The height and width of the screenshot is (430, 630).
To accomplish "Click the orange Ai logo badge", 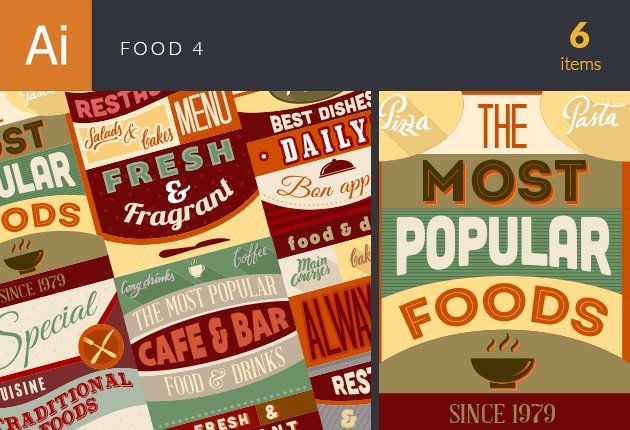I will pyautogui.click(x=46, y=45).
